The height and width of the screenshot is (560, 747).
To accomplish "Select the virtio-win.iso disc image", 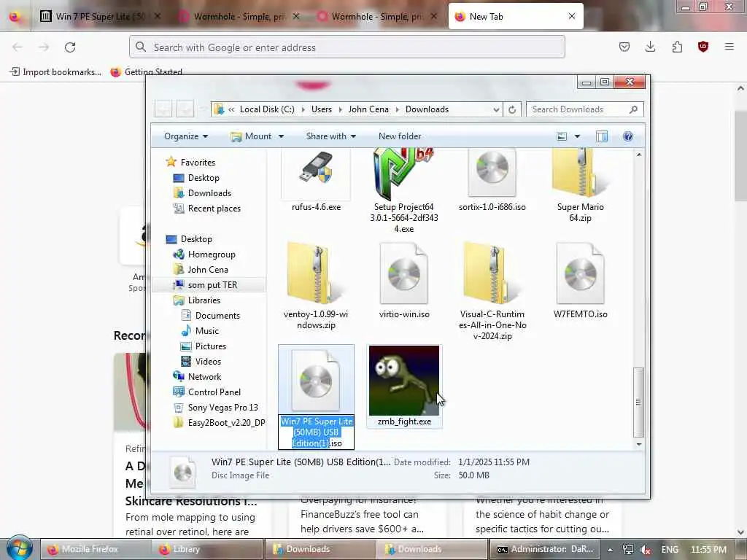I will (404, 273).
